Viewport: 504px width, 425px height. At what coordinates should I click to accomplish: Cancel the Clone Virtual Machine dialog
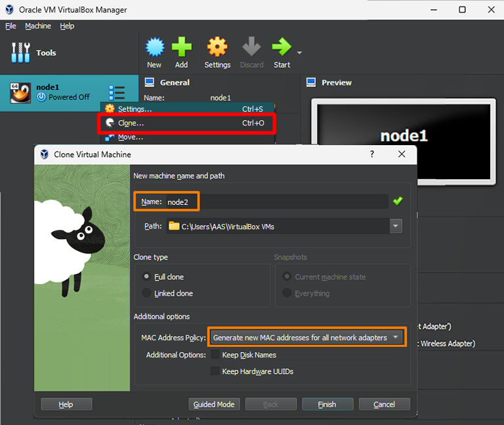(384, 404)
